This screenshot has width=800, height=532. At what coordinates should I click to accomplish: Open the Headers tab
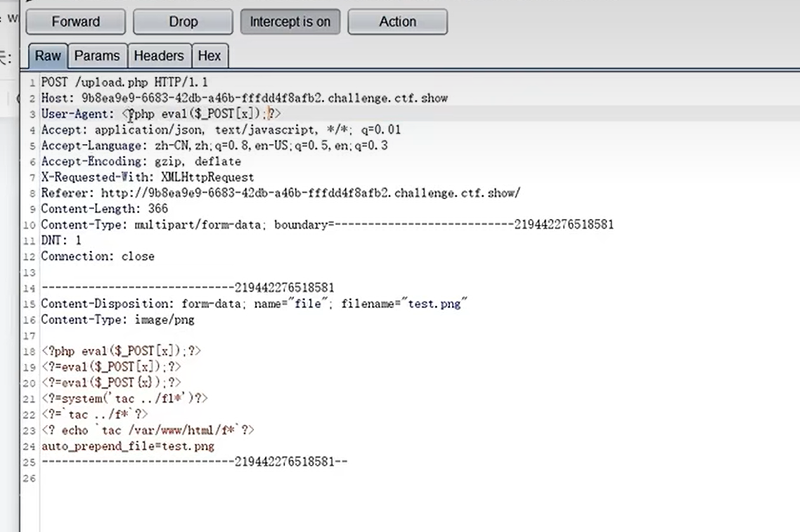pos(158,56)
